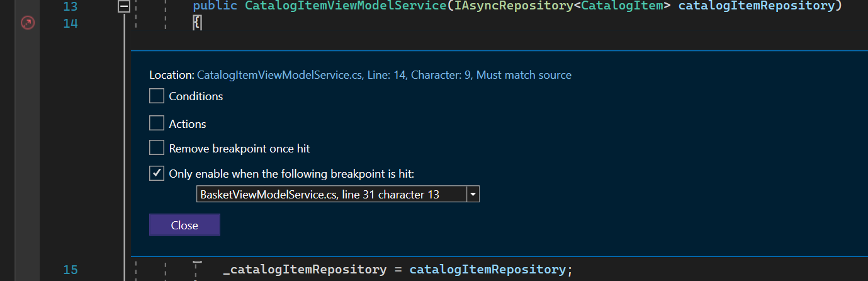
Task: Click the CatalogItemViewModelService constructor name
Action: (x=342, y=6)
